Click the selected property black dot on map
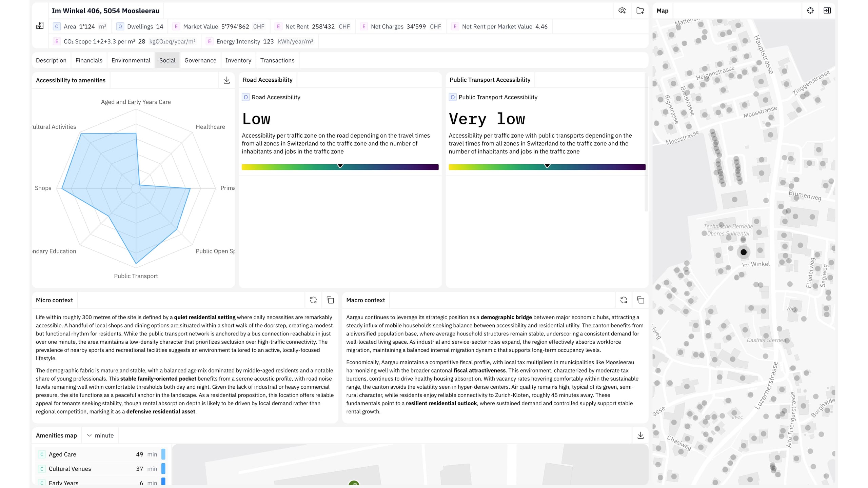The width and height of the screenshot is (868, 488). point(744,252)
